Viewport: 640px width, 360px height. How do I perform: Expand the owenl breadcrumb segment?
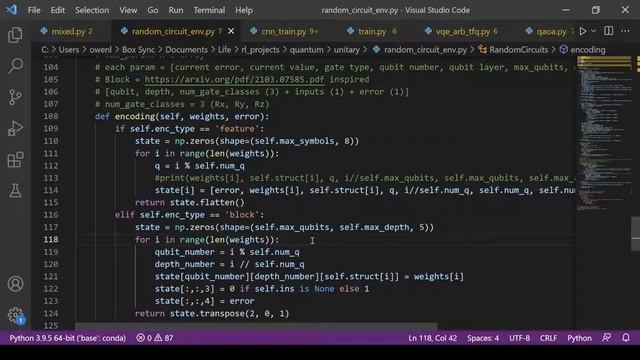100,50
